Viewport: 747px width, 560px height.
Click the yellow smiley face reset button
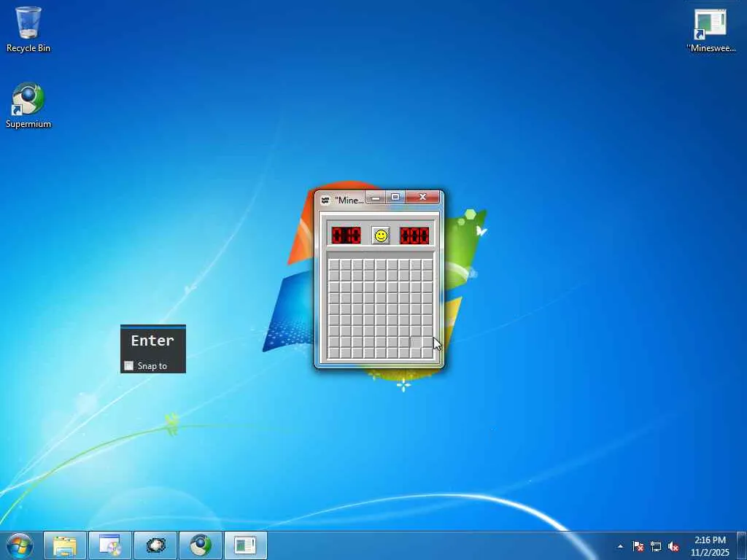[x=381, y=236]
